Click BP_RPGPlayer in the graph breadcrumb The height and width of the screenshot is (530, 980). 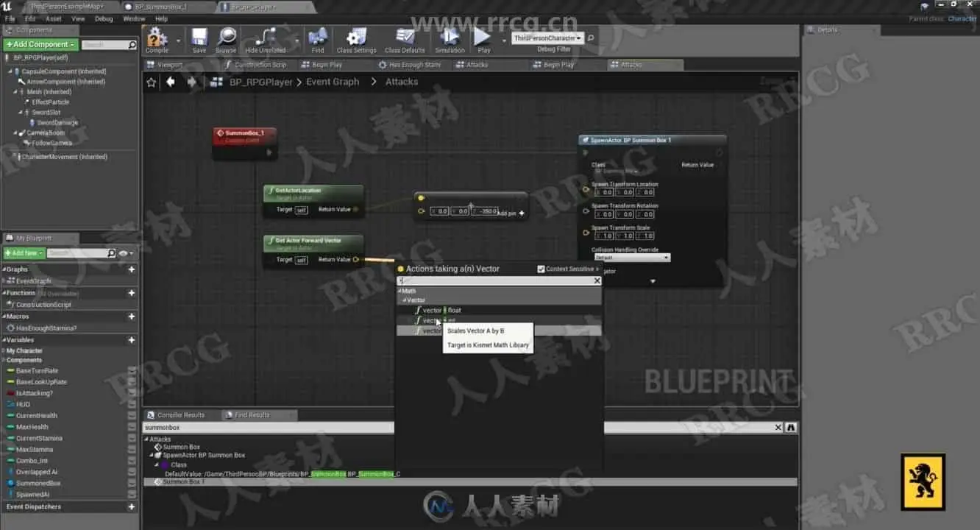click(260, 82)
